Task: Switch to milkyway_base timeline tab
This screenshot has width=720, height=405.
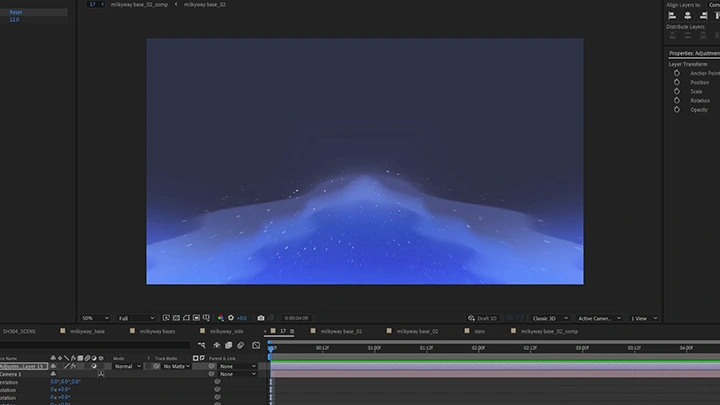Action: point(87,331)
